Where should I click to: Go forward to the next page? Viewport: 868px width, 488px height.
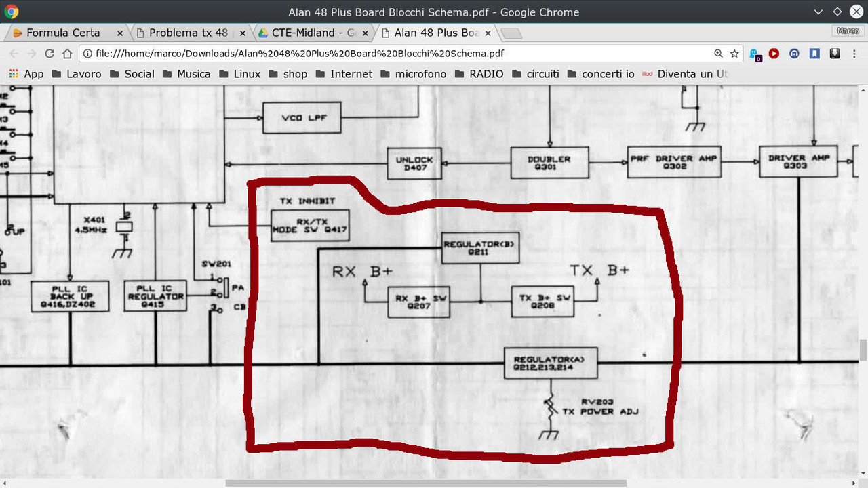31,54
